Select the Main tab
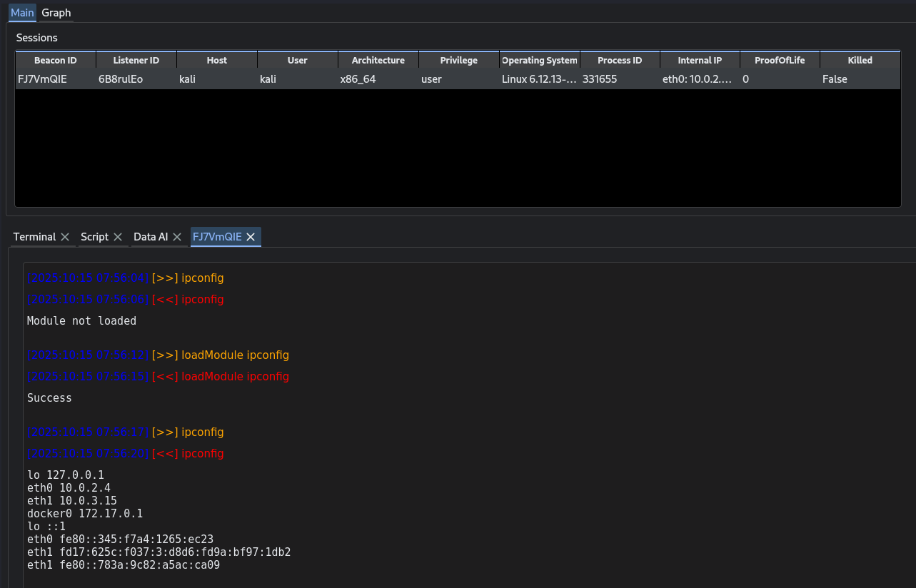916x588 pixels. (x=22, y=13)
